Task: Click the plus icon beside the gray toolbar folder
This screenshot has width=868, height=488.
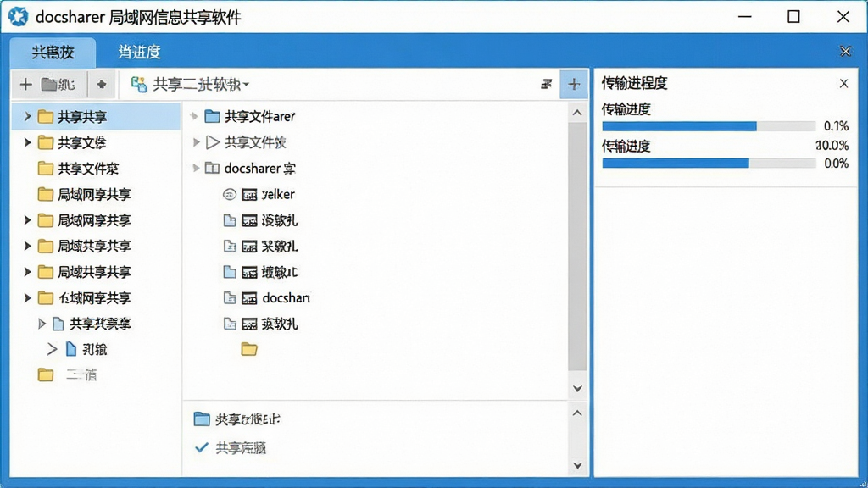Action: (x=25, y=84)
